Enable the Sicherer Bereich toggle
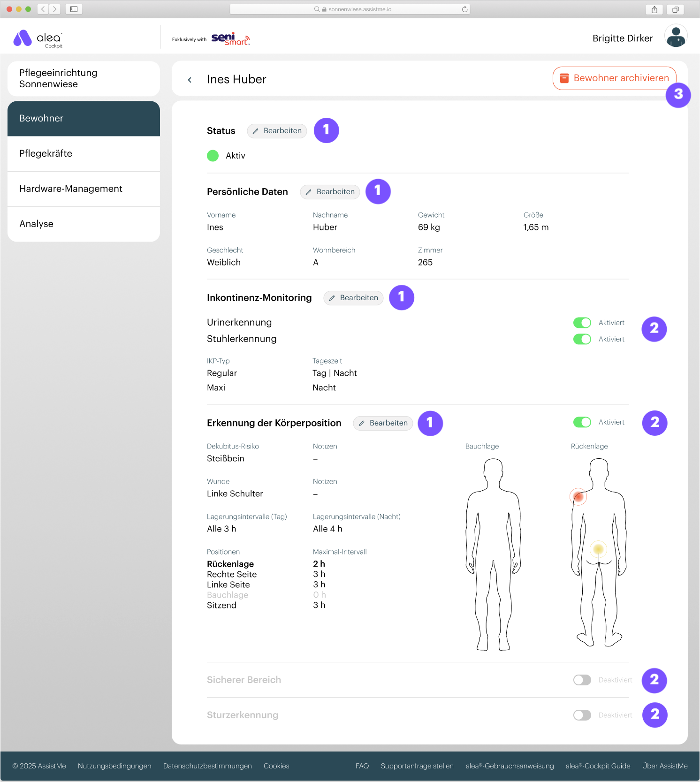The image size is (700, 782). (x=582, y=680)
